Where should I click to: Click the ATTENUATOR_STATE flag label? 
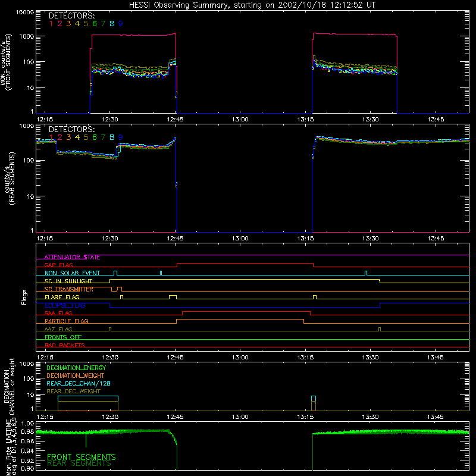point(72,257)
